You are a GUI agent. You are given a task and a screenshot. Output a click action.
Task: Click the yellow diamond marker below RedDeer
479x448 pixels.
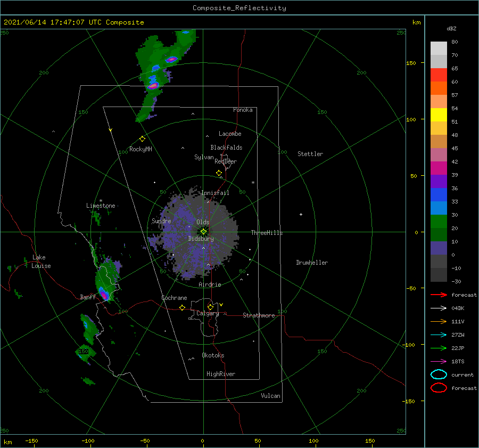tap(219, 173)
